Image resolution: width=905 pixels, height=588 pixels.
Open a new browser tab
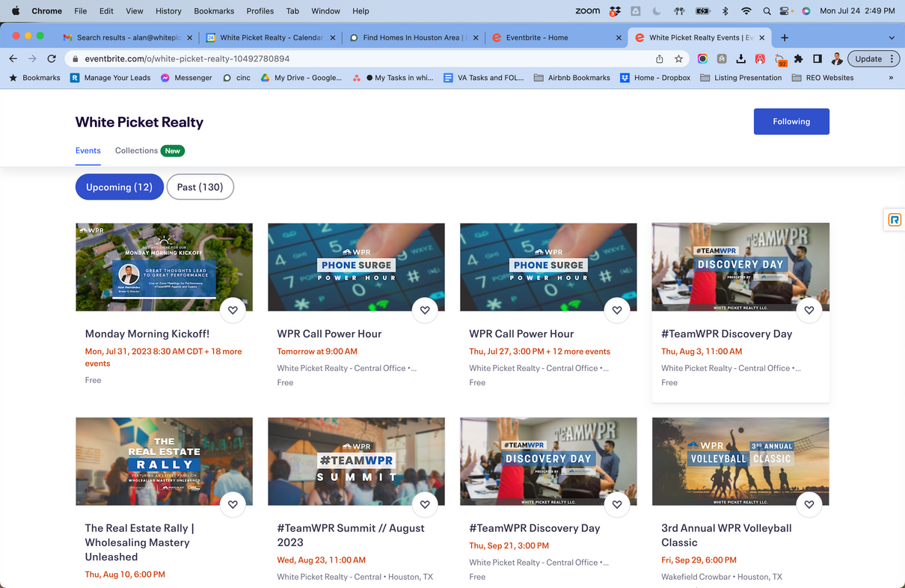[x=784, y=37]
